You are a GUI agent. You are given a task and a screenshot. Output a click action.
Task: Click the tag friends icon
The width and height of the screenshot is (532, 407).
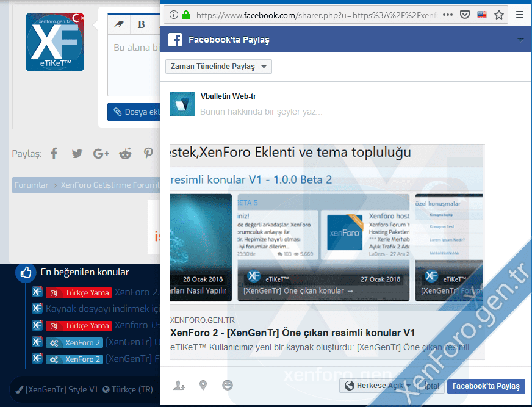click(x=179, y=385)
